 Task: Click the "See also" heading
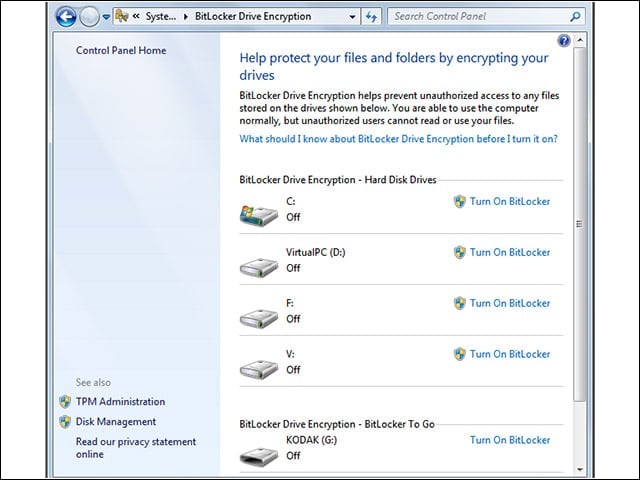point(93,382)
